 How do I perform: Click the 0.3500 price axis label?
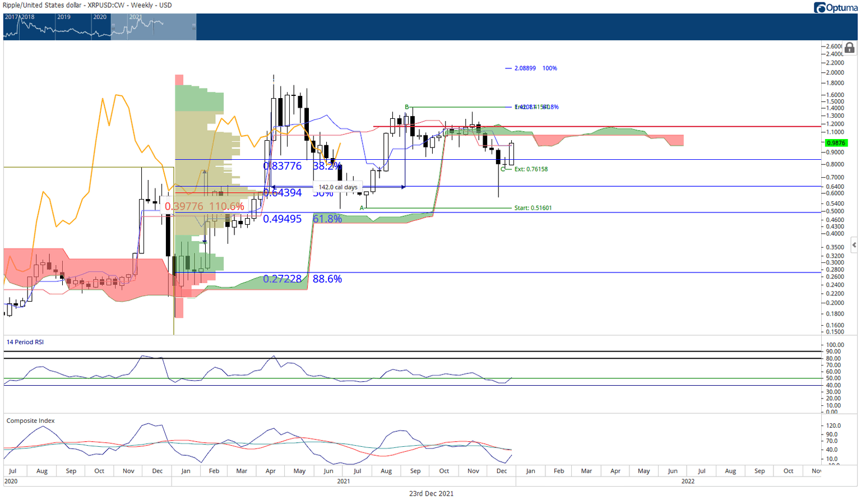[x=835, y=247]
